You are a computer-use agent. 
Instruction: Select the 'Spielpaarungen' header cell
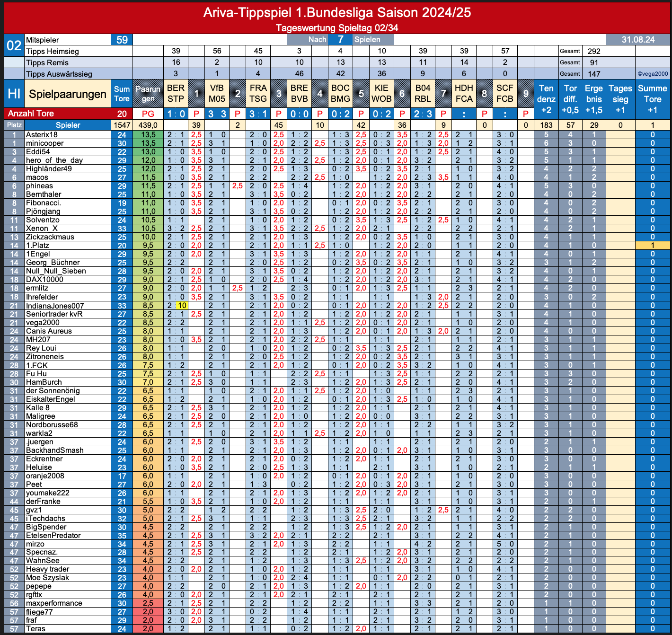tap(67, 94)
